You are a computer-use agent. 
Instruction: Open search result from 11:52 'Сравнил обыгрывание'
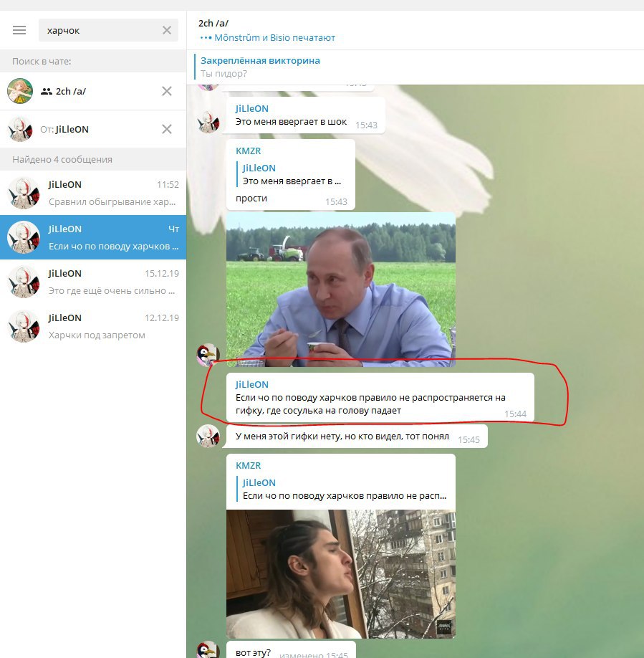[x=93, y=193]
